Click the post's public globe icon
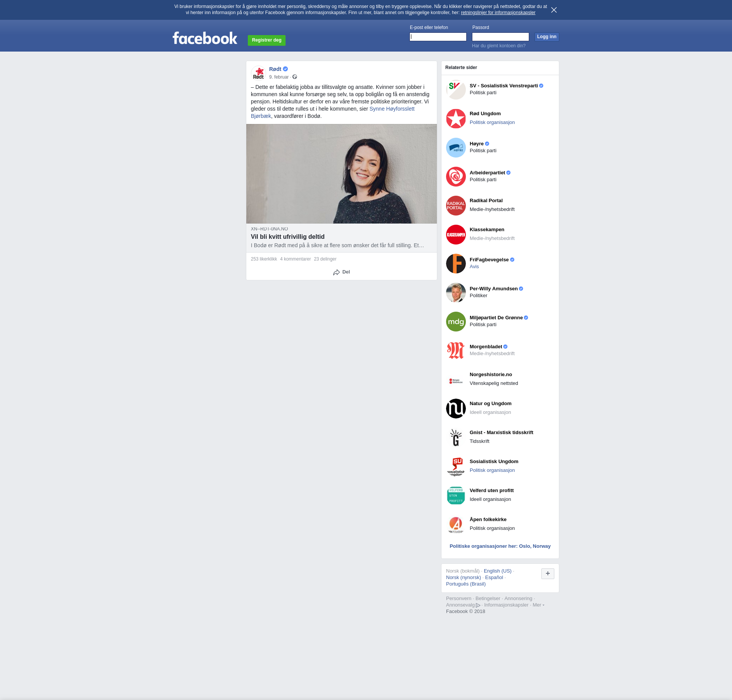732x700 pixels. coord(295,77)
